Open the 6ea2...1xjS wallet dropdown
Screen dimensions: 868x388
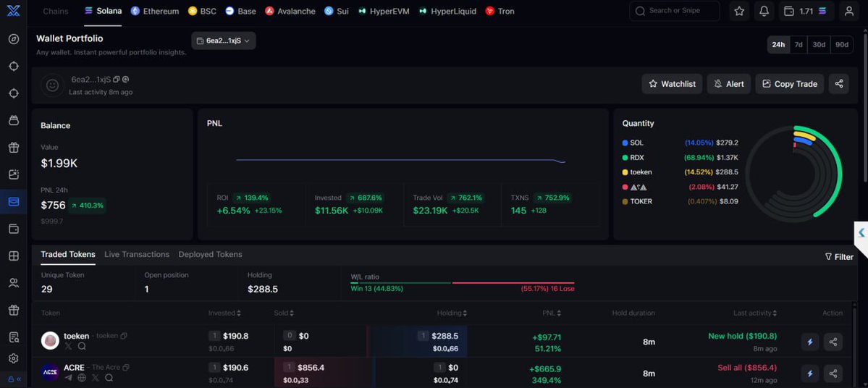[x=224, y=41]
